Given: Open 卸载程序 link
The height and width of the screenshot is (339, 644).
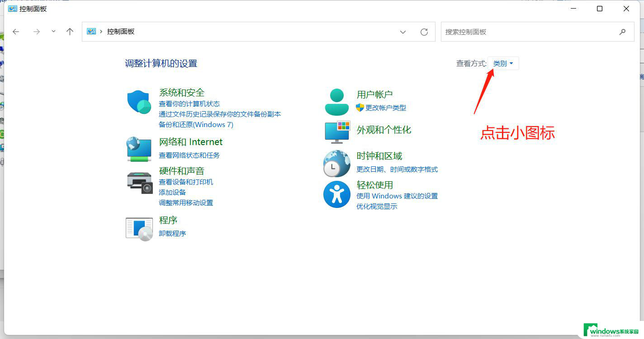Looking at the screenshot, I should point(172,233).
